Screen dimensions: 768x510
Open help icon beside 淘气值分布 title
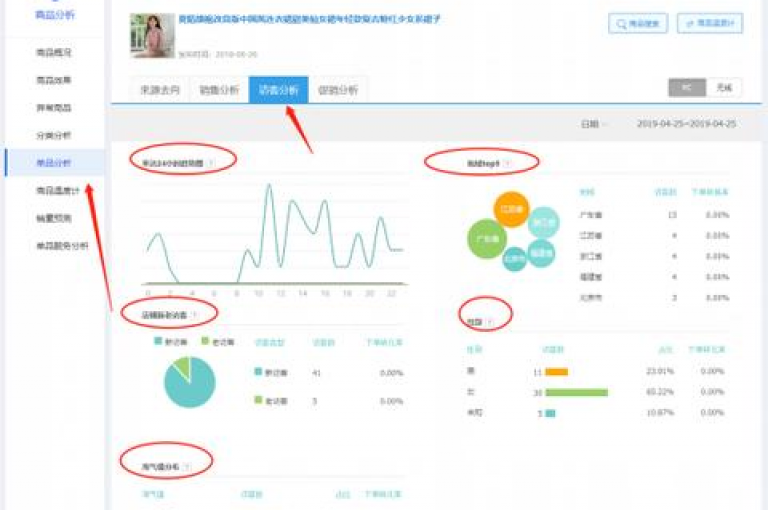187,467
